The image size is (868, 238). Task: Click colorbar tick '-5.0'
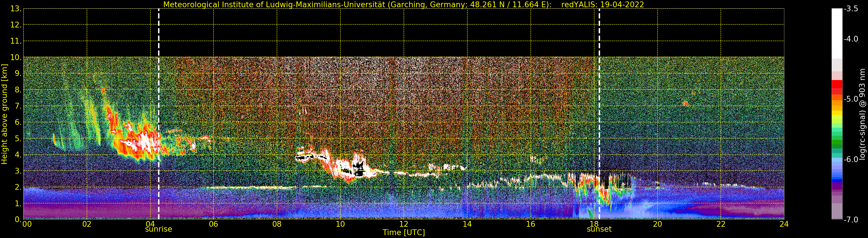click(851, 99)
